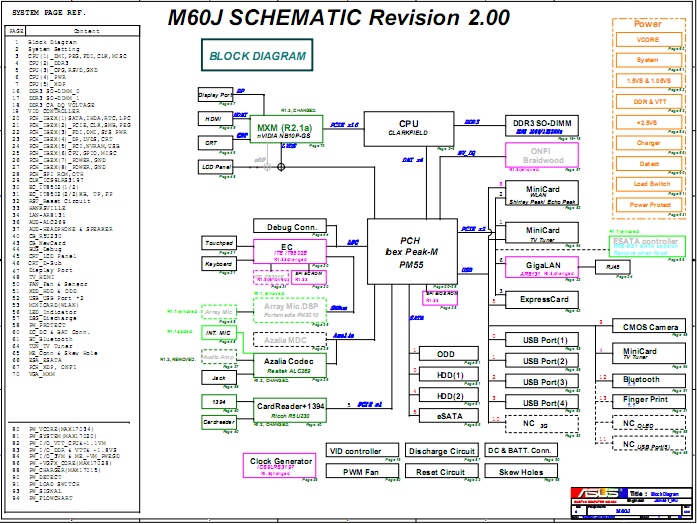Click the BLOCK DIAGRAM title box

click(257, 55)
